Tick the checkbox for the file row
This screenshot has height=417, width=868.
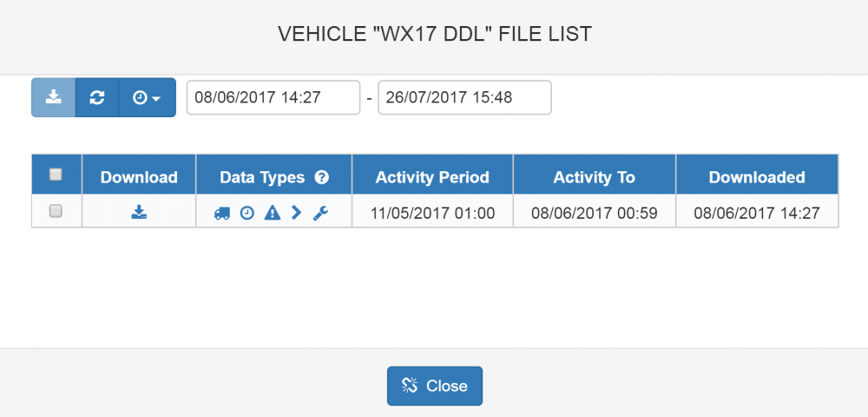(x=56, y=211)
